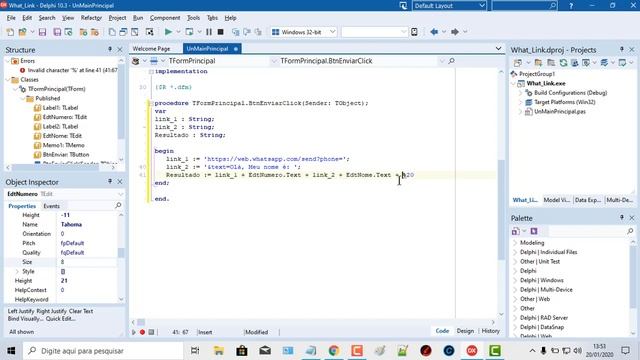Screen dimensions: 640x360
Task: Open the Windows Start menu
Action: 11,351
